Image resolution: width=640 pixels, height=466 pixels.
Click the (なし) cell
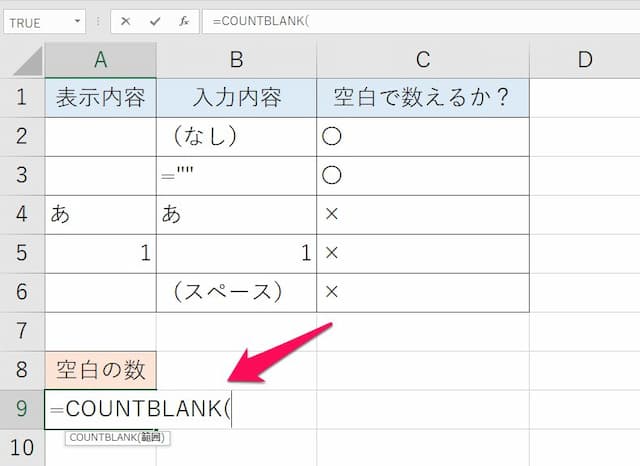pos(236,136)
